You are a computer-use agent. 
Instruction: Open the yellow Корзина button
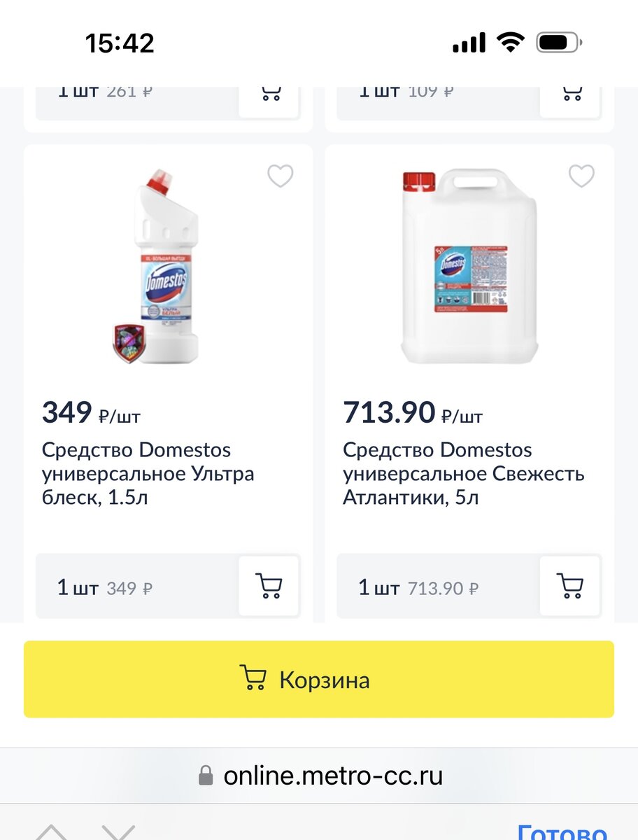click(x=319, y=679)
